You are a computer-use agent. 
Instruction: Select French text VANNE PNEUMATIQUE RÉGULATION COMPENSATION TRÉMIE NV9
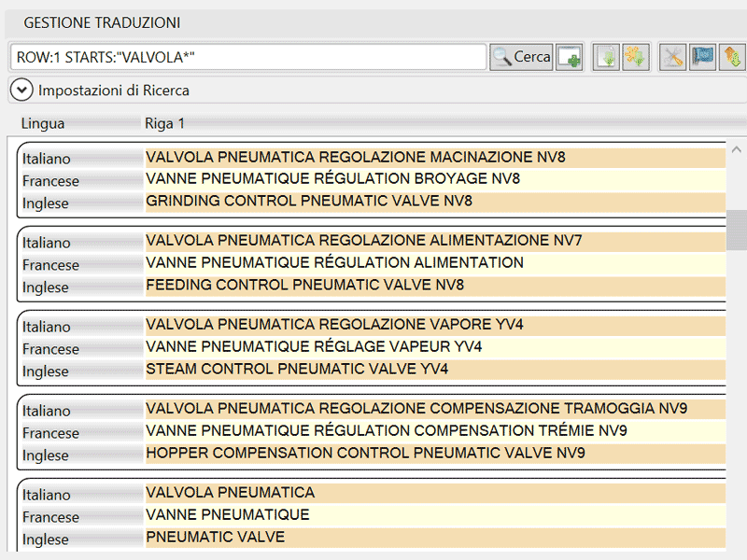[387, 431]
